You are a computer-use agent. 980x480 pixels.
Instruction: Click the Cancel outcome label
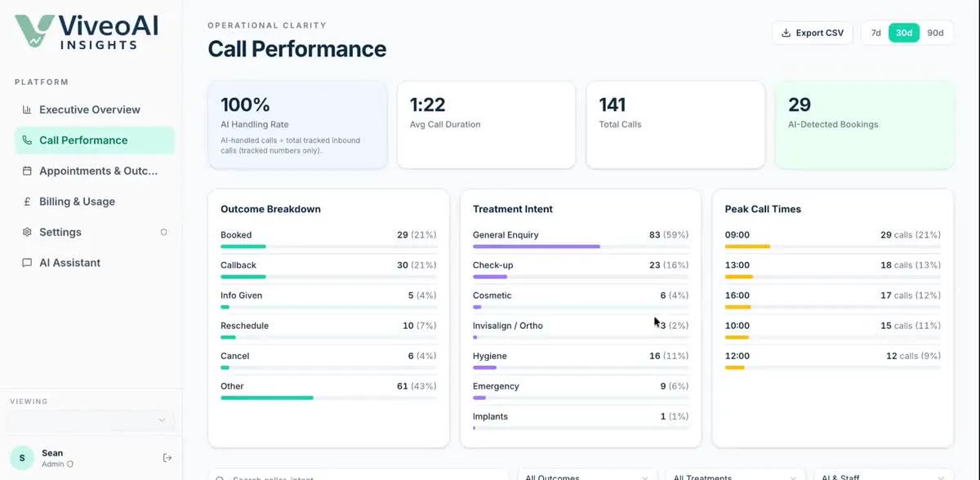coord(235,356)
